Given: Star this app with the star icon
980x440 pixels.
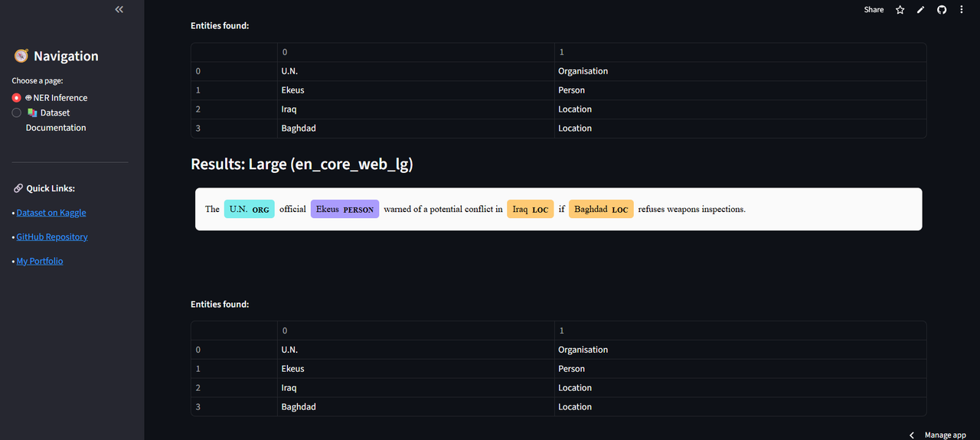Looking at the screenshot, I should point(900,10).
